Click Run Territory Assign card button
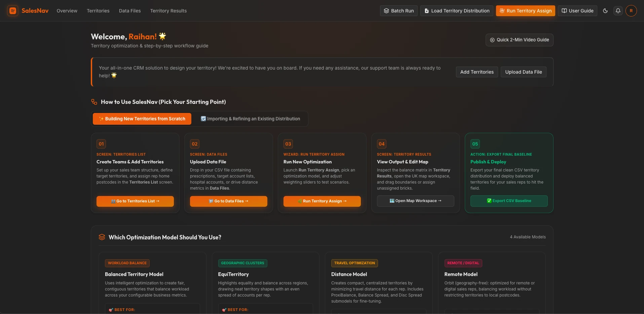 pyautogui.click(x=322, y=201)
